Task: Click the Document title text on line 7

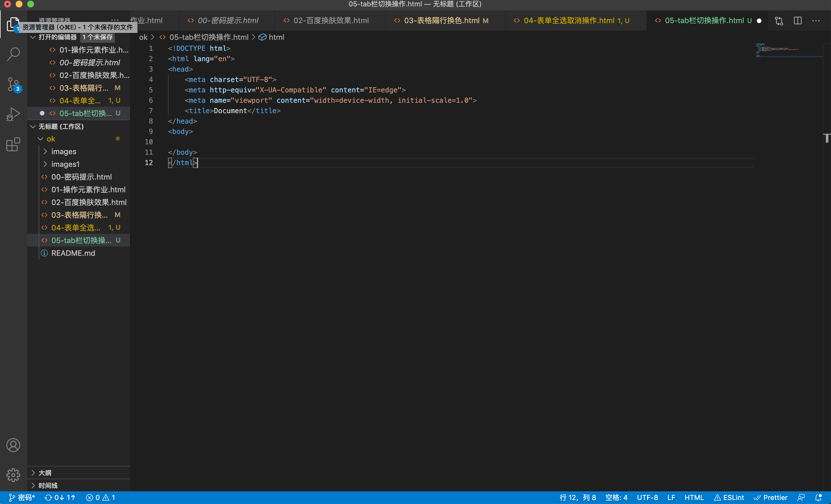Action: [x=230, y=111]
